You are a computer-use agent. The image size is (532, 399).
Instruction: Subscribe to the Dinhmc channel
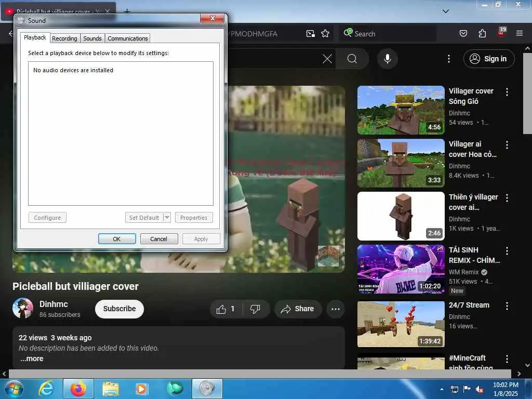pos(119,309)
